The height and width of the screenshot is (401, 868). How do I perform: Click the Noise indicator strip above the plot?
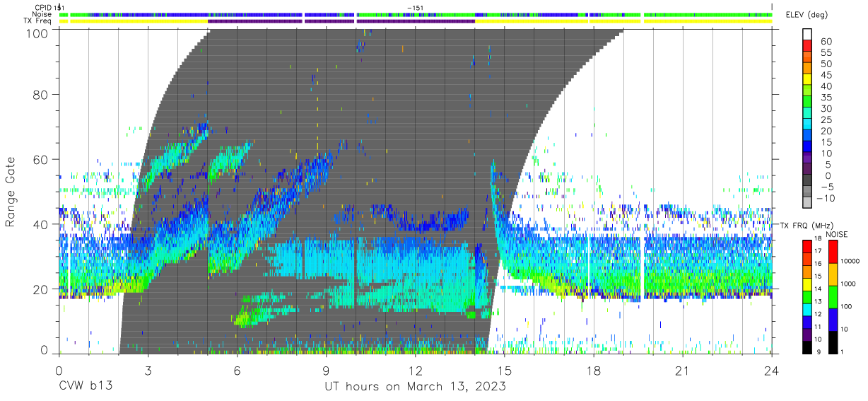(x=416, y=14)
